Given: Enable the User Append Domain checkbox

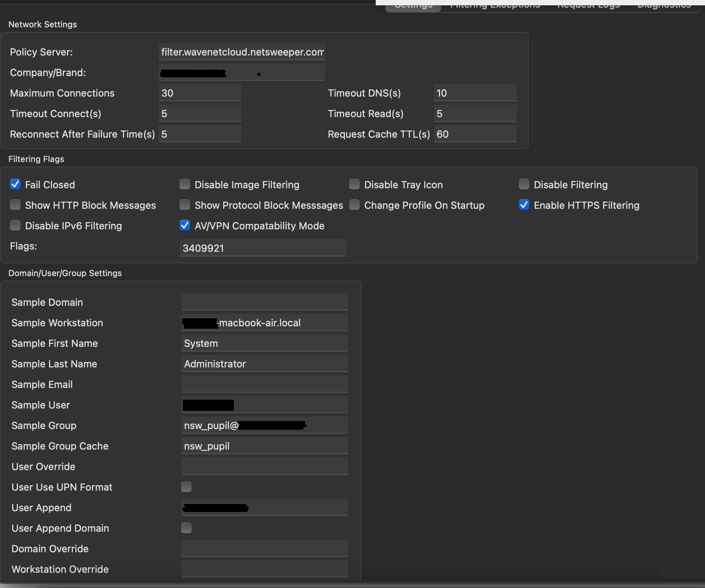Looking at the screenshot, I should [x=186, y=528].
